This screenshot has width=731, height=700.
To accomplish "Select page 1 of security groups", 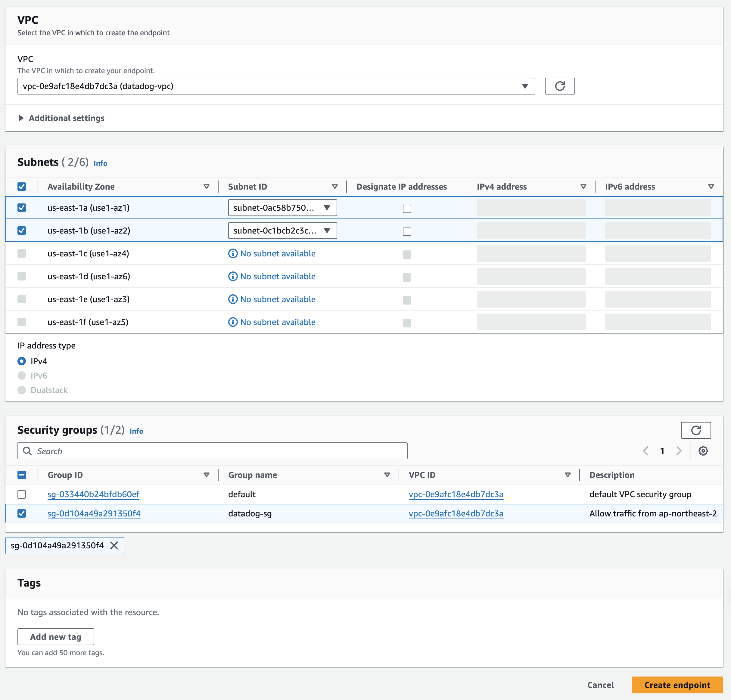I will pos(662,451).
